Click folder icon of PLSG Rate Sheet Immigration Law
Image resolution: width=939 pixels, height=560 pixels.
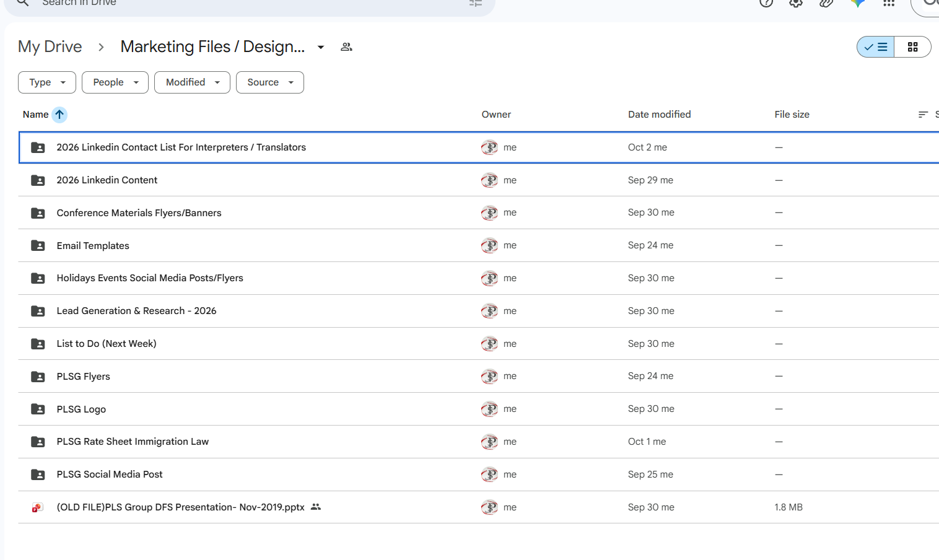(38, 442)
